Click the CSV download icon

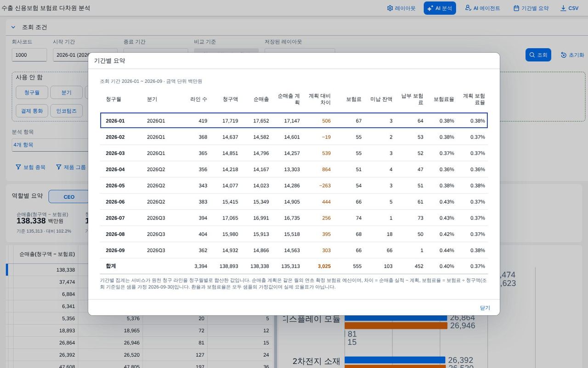click(x=563, y=8)
